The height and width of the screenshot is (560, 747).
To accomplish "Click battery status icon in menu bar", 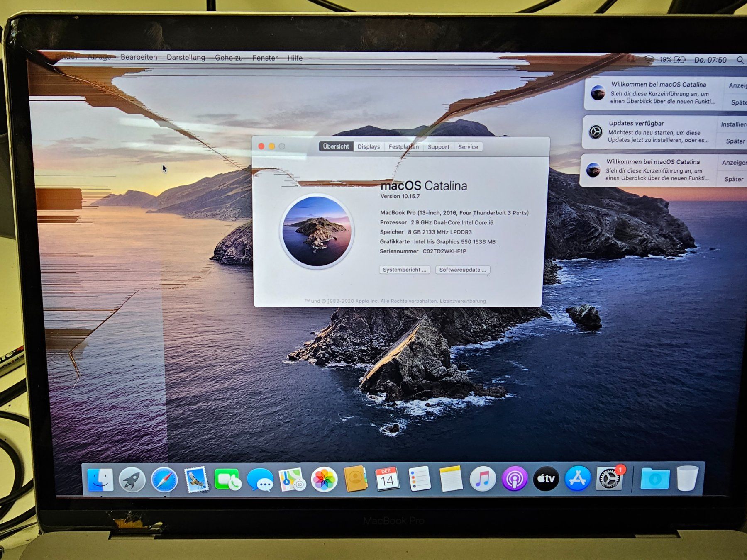I will coord(679,60).
